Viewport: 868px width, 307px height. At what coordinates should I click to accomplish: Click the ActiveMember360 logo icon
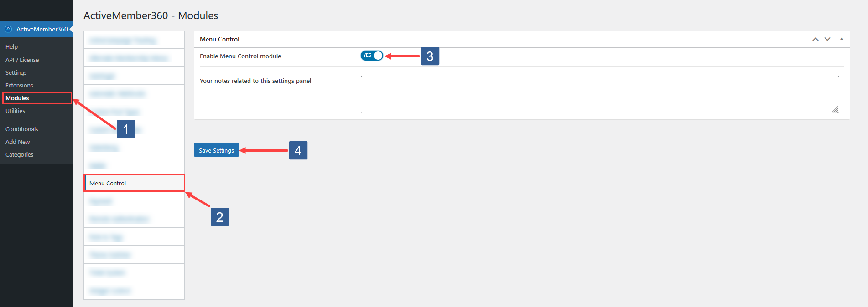pos(8,29)
